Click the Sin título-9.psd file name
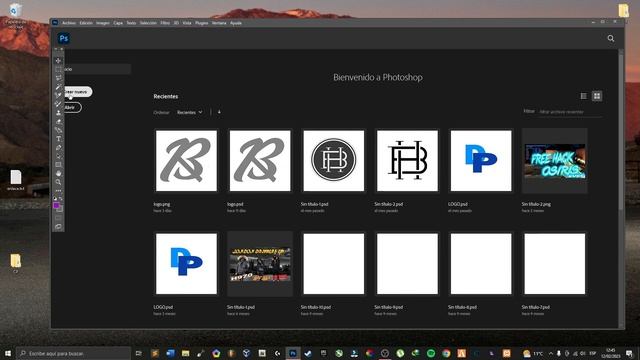The width and height of the screenshot is (640, 360). pyautogui.click(x=389, y=307)
